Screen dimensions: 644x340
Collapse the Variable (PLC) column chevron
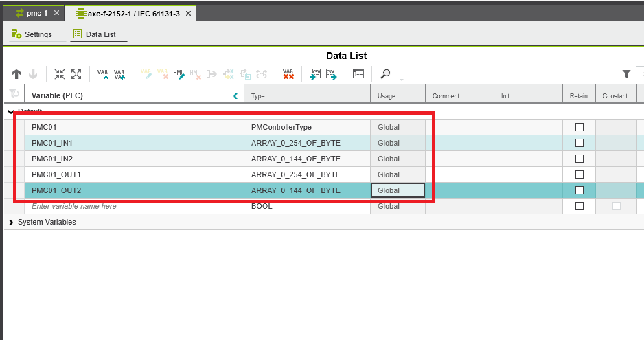click(x=235, y=96)
